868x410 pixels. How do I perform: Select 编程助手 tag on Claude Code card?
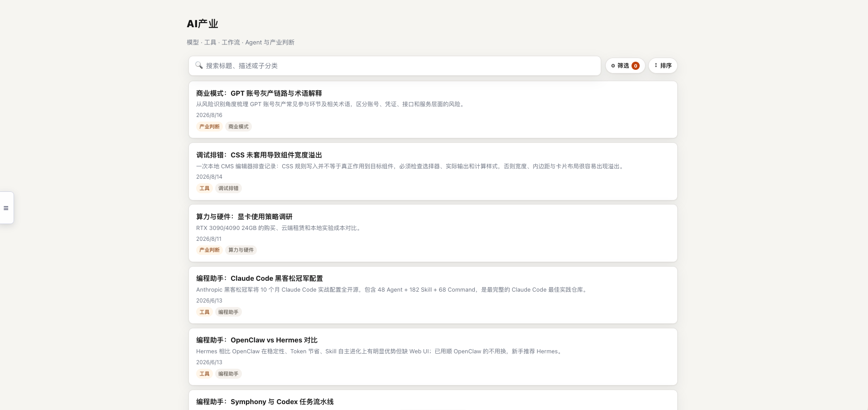228,312
